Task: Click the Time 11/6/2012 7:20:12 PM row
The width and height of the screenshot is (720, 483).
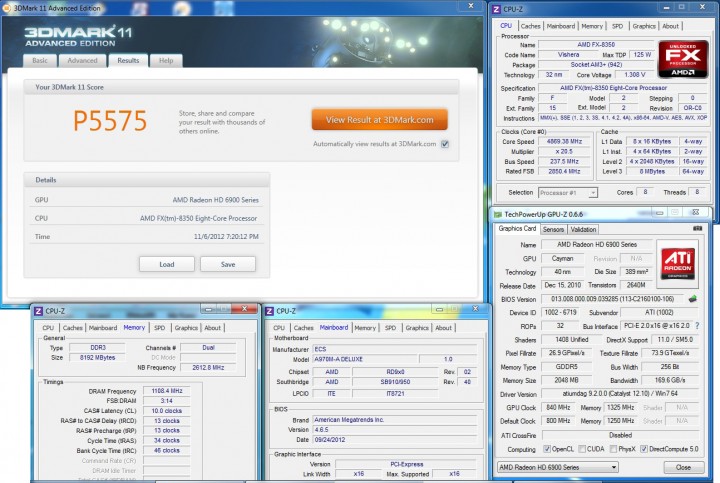Action: pyautogui.click(x=146, y=236)
